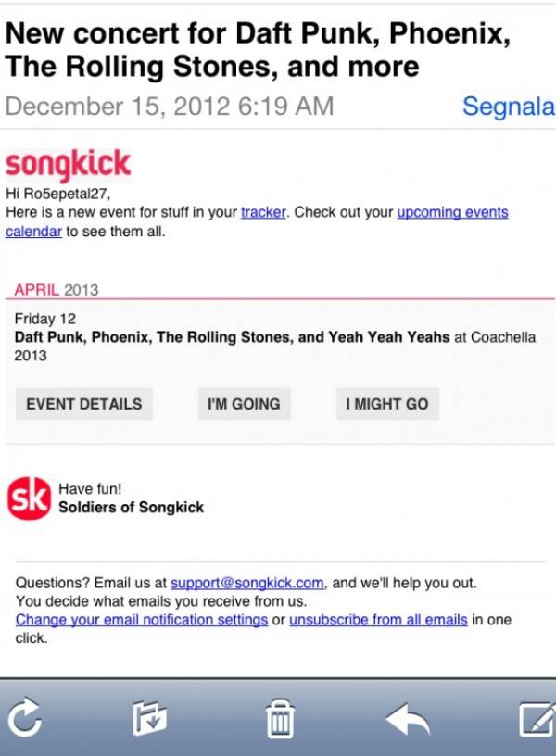
Task: Open the tracker link
Action: pyautogui.click(x=263, y=212)
